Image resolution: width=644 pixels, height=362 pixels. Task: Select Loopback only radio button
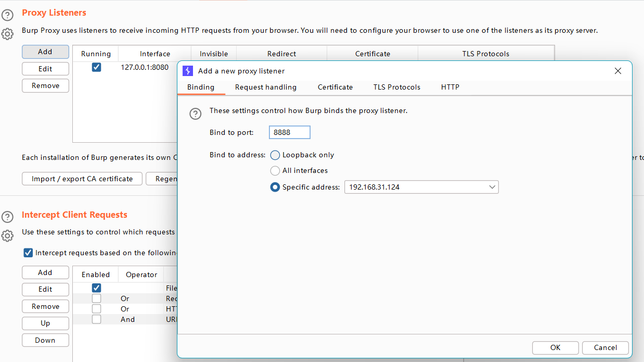point(275,155)
